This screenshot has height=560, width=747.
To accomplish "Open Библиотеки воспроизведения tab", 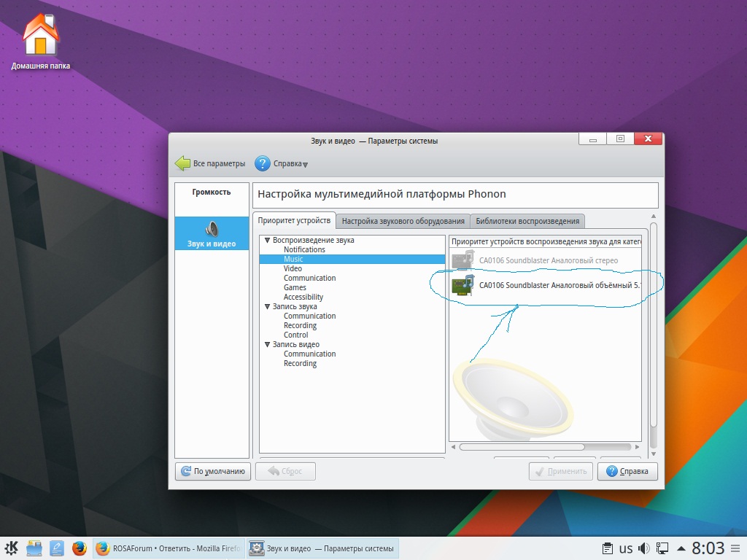I will tap(527, 221).
